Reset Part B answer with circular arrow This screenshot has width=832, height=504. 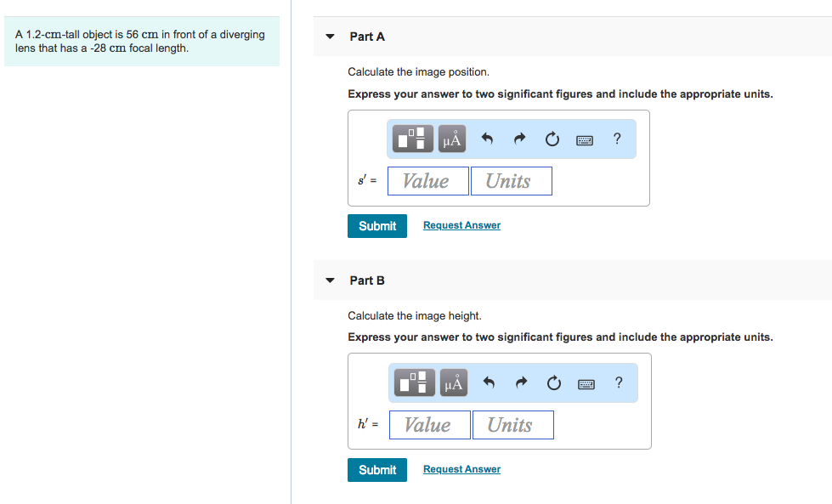click(554, 382)
